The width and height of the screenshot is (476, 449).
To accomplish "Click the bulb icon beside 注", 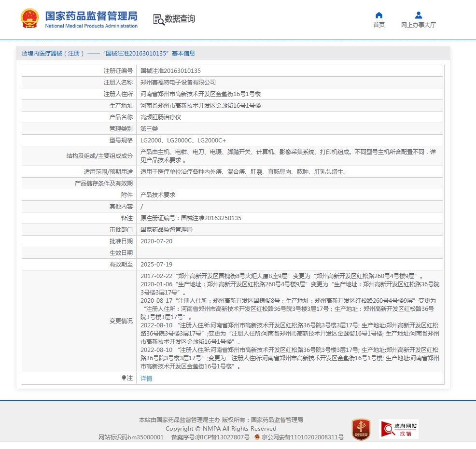I will point(124,378).
